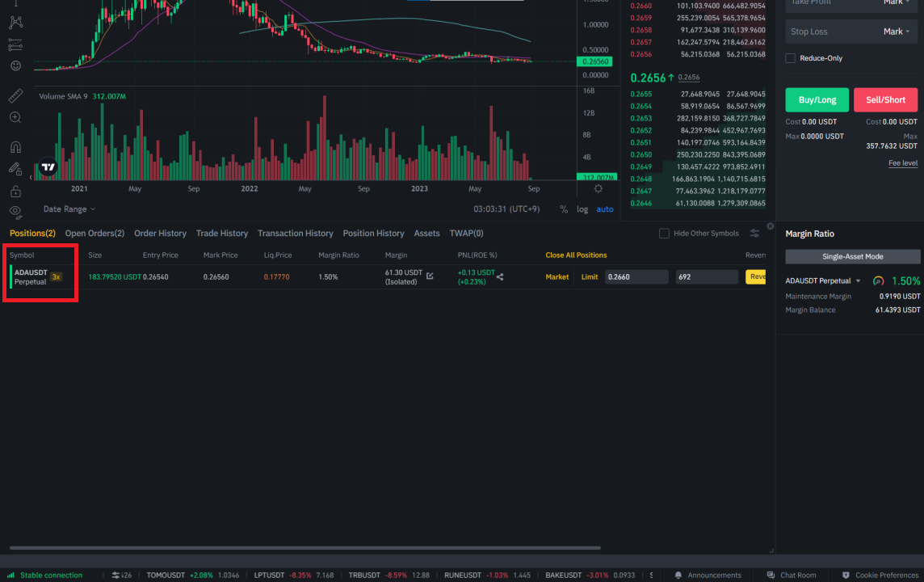Open Take Profit Mark price dropdown
This screenshot has height=582, width=924.
897,3
